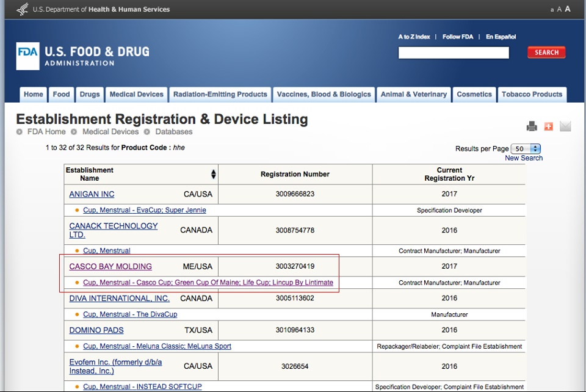The width and height of the screenshot is (586, 392).
Task: Open the Cosmetics tab
Action: point(474,95)
